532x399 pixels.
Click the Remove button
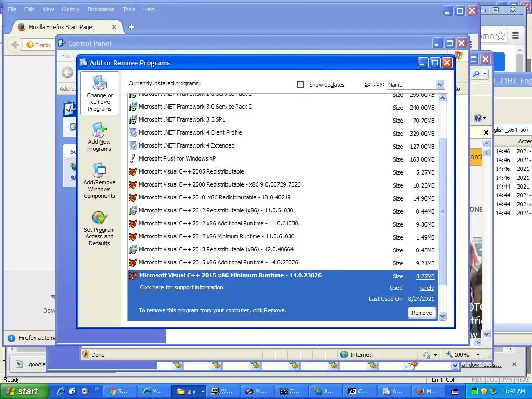pos(422,313)
